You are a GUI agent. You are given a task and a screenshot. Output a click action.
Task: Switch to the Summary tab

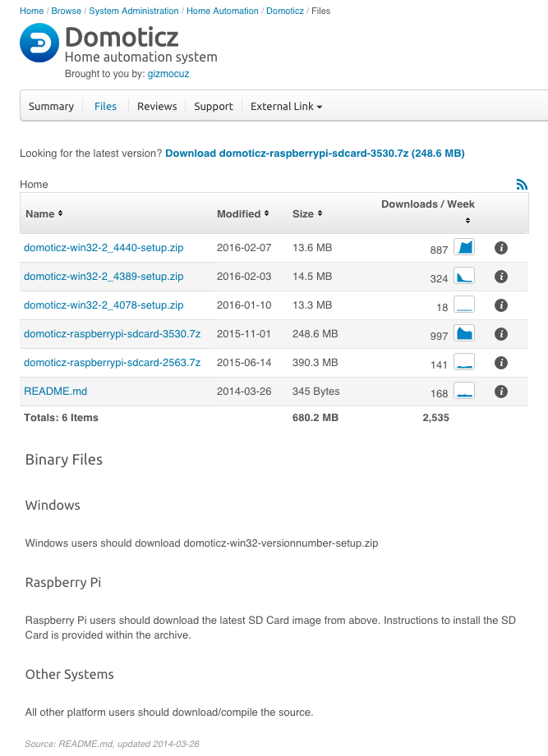[51, 106]
